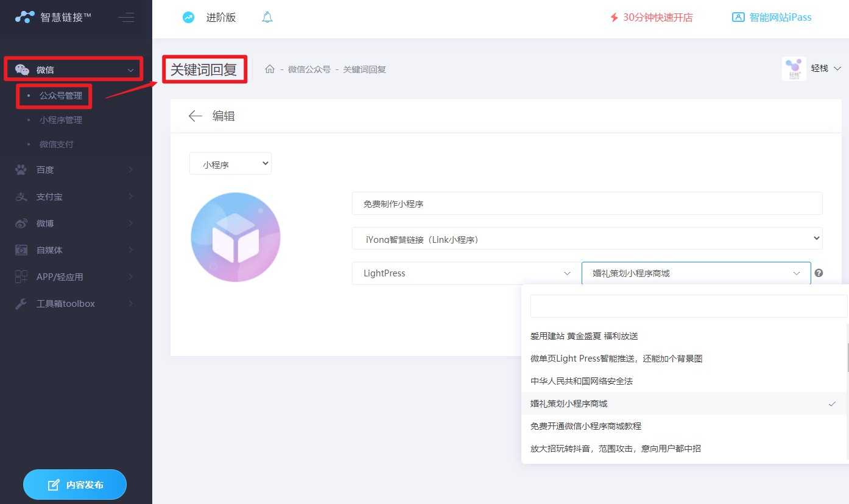The width and height of the screenshot is (849, 504).
Task: Click the 进阶版 blue trend icon
Action: click(189, 18)
